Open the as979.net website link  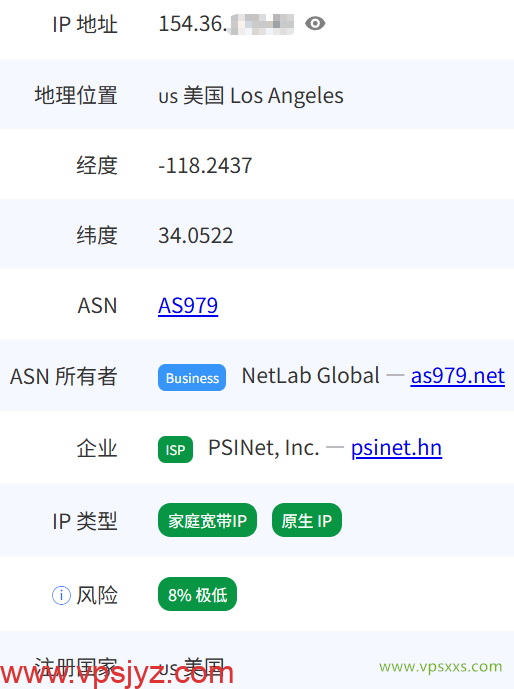(457, 376)
